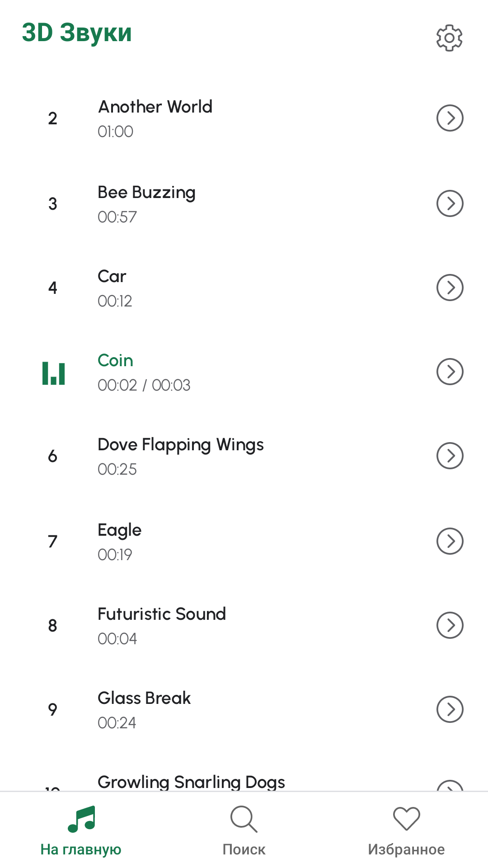Tap the playing equalizer icon for Coin
This screenshot has width=488, height=868.
click(x=54, y=373)
